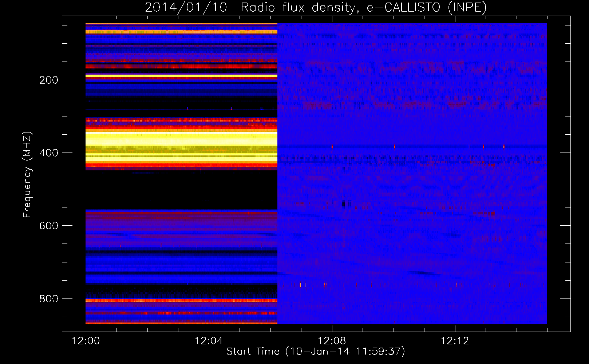Viewport: 589px width, 364px height.
Task: Click the 12:04 time tick label
Action: [x=209, y=341]
